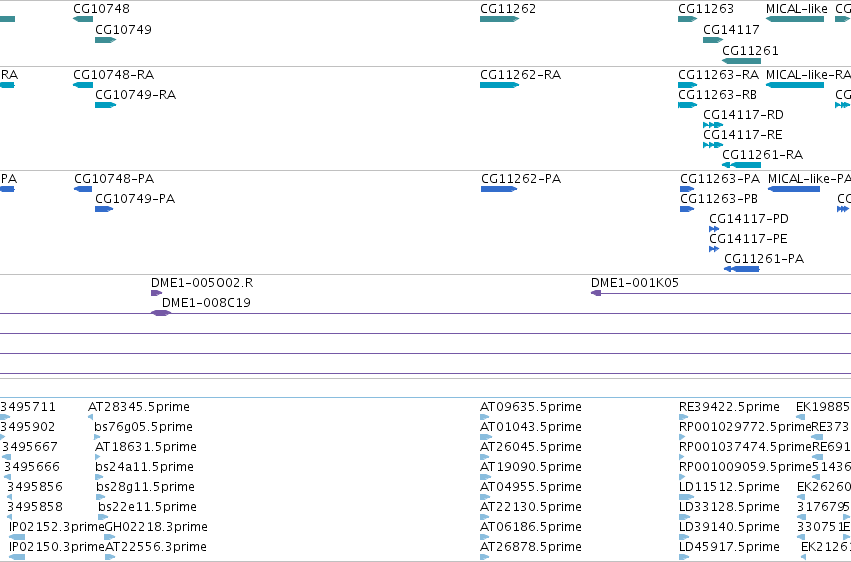Viewport: 851px width, 562px height.
Task: Select EST AT06186.5prime
Action: tap(531, 527)
